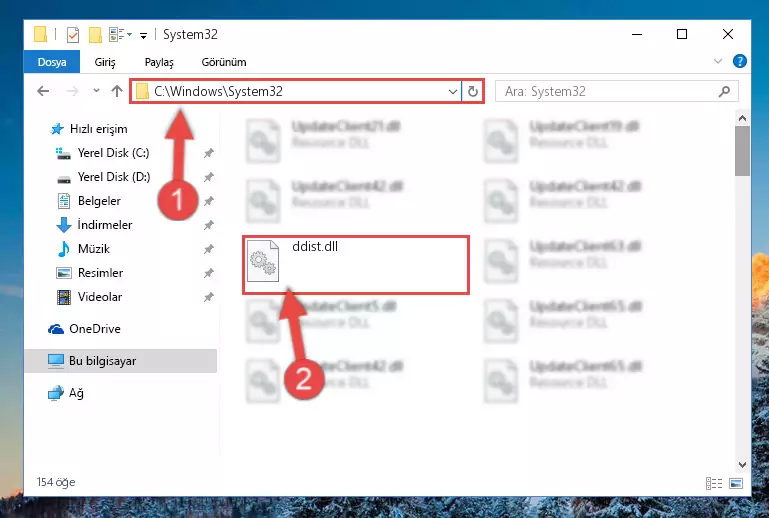
Task: Switch to the Paylaş ribbon tab
Action: click(159, 62)
